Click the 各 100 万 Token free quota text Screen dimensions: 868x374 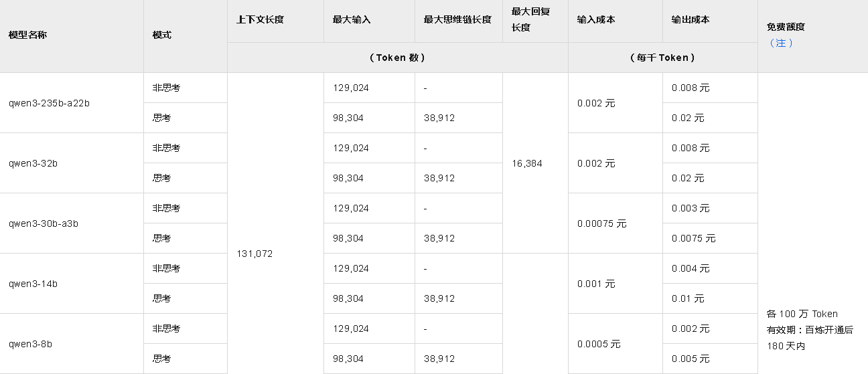pyautogui.click(x=802, y=314)
